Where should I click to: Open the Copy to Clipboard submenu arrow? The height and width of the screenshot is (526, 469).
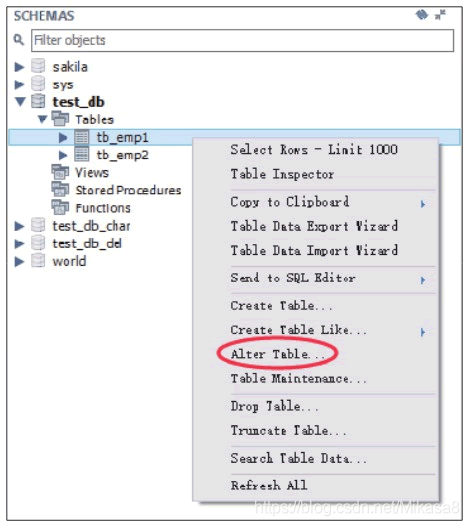coord(423,204)
